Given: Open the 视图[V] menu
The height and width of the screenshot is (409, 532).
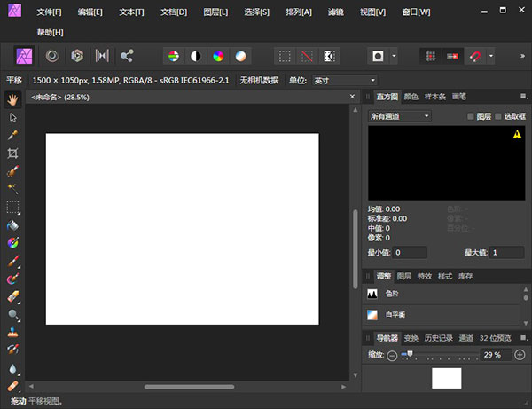Looking at the screenshot, I should (x=373, y=12).
